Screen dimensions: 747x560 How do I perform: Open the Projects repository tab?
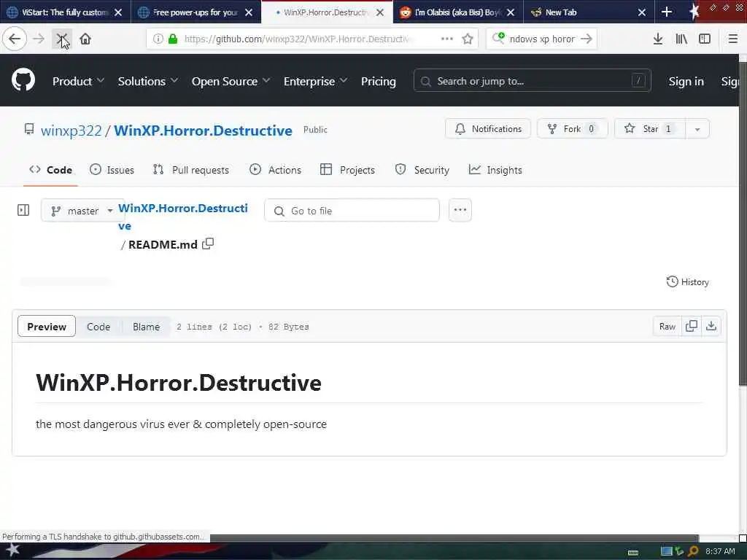347,170
